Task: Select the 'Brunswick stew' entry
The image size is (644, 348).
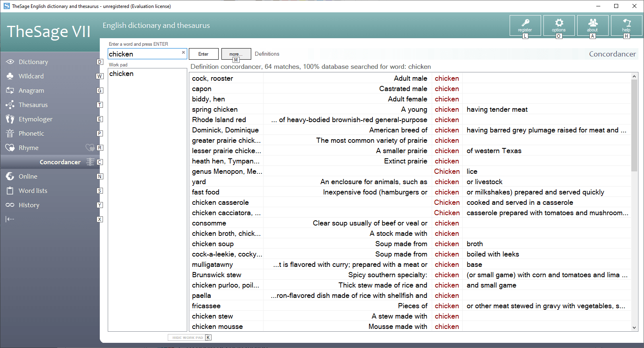Action: (217, 275)
